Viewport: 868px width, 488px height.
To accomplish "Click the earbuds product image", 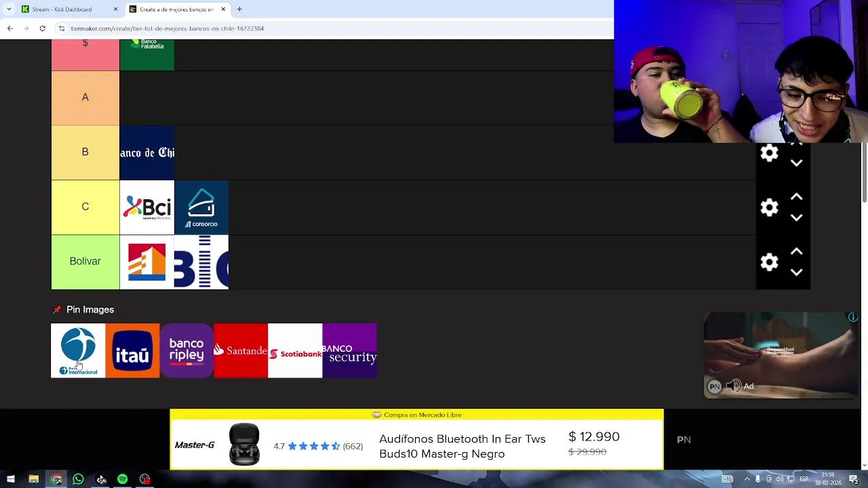I will pos(244,445).
